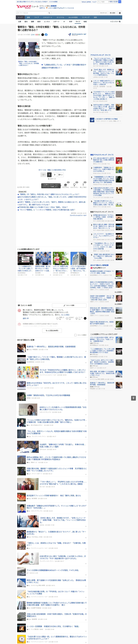Click the top web search input field
138x644 pixels.
pos(103,2)
